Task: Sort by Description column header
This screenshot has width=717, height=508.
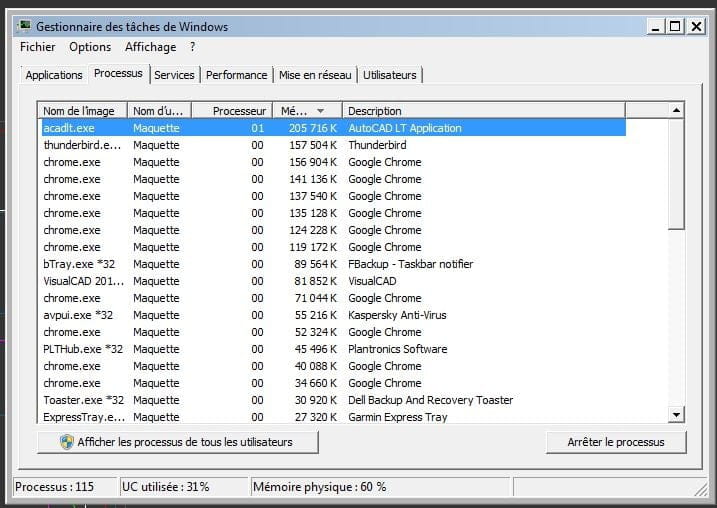Action: [483, 111]
